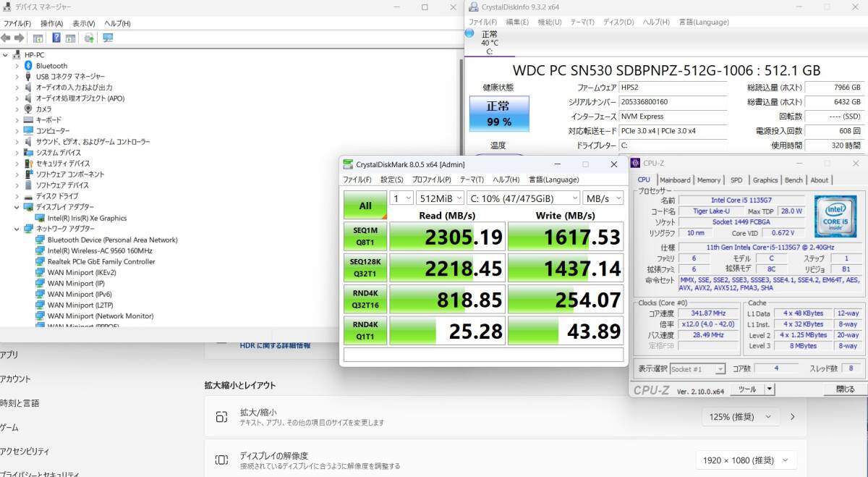Switch to the Mainboard tab in CPU-Z
The image size is (868, 477).
coord(674,180)
